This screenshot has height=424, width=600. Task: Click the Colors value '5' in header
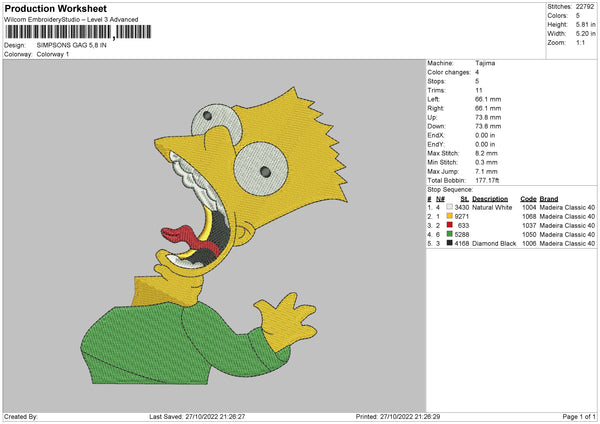coord(578,16)
